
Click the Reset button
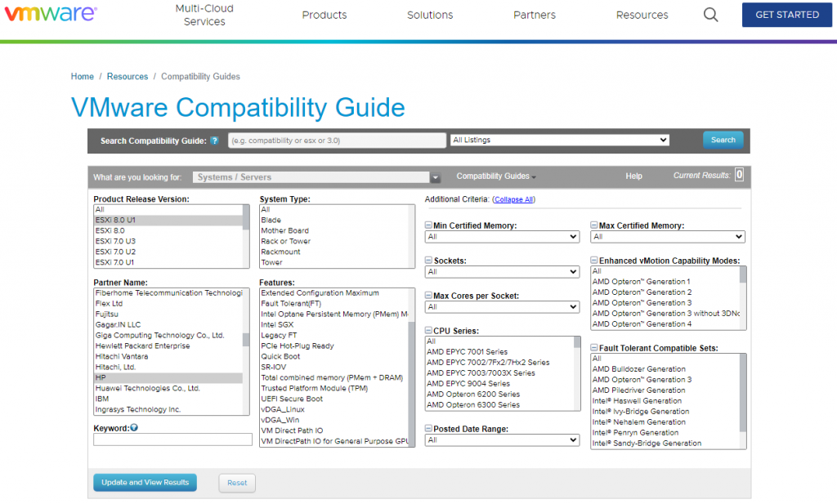(237, 484)
